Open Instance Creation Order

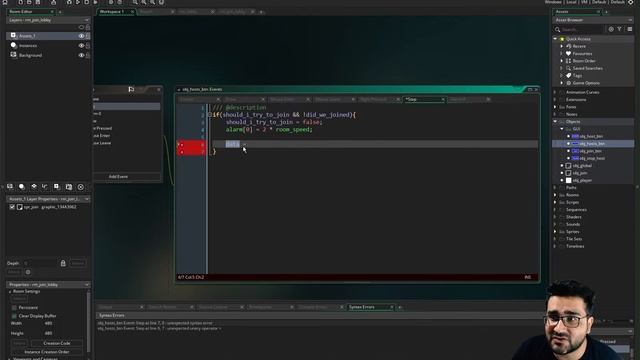pyautogui.click(x=47, y=352)
